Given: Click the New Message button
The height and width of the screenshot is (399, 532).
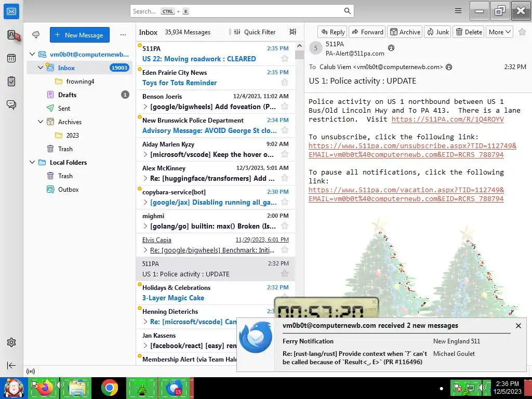Looking at the screenshot, I should coord(79,35).
